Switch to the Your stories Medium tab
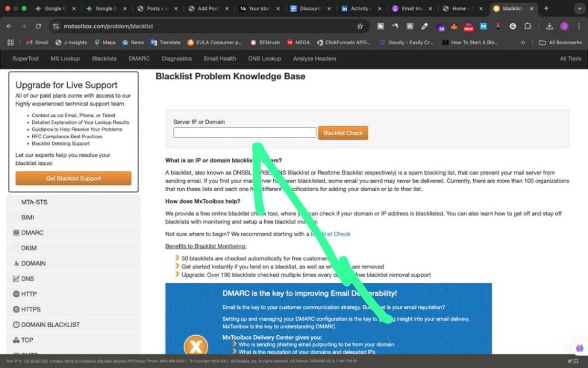 point(260,8)
